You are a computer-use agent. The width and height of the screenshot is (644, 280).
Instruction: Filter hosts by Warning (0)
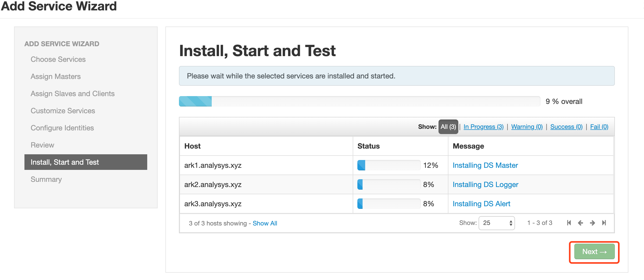click(x=527, y=127)
